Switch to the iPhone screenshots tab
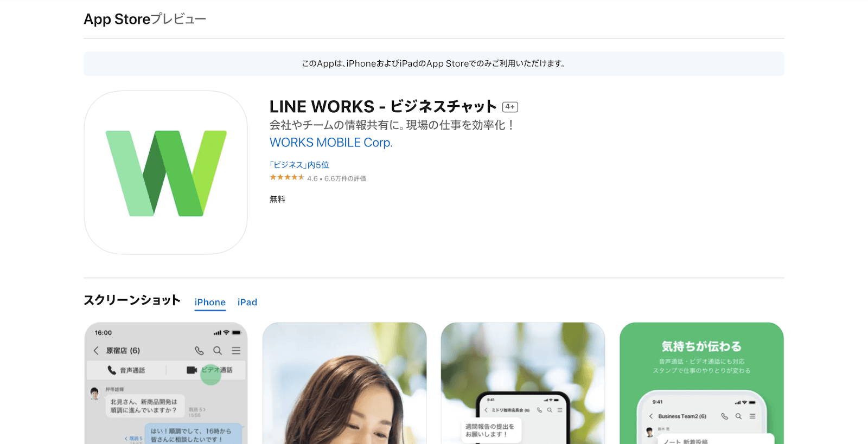The height and width of the screenshot is (444, 868). pyautogui.click(x=210, y=302)
